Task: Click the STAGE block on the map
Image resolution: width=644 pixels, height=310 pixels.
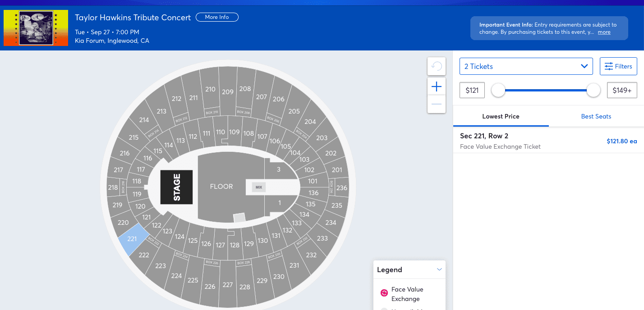Action: coord(176,187)
